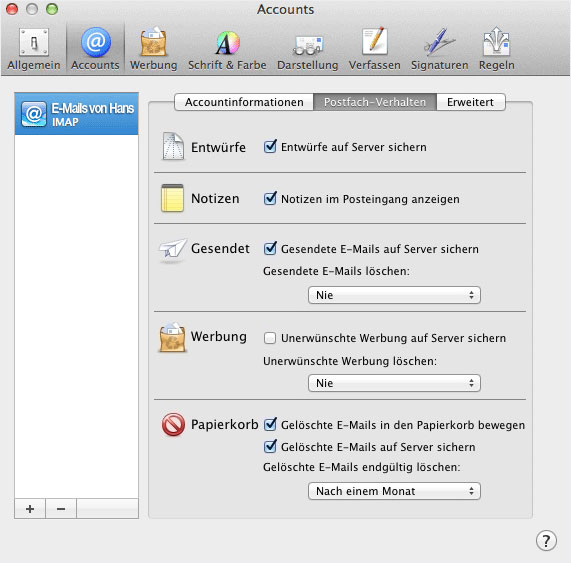Open the Allgemein preferences pane
571x563 pixels.
pos(34,49)
